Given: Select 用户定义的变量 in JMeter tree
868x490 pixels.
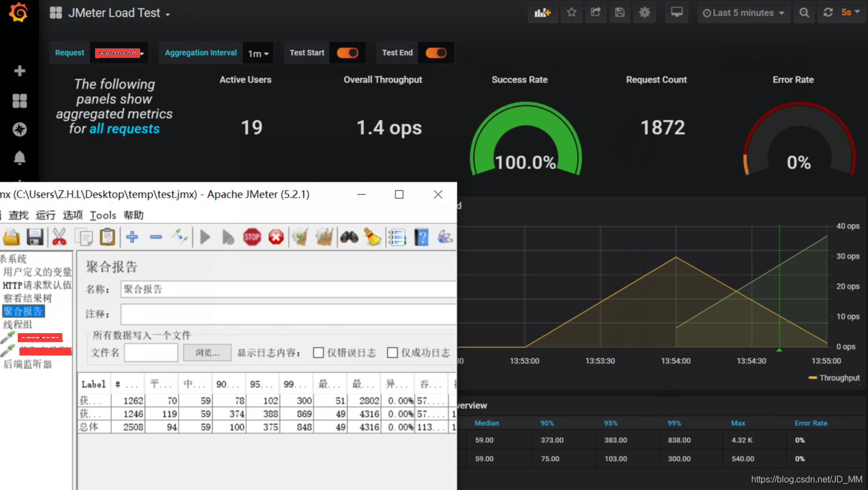Looking at the screenshot, I should (x=37, y=272).
